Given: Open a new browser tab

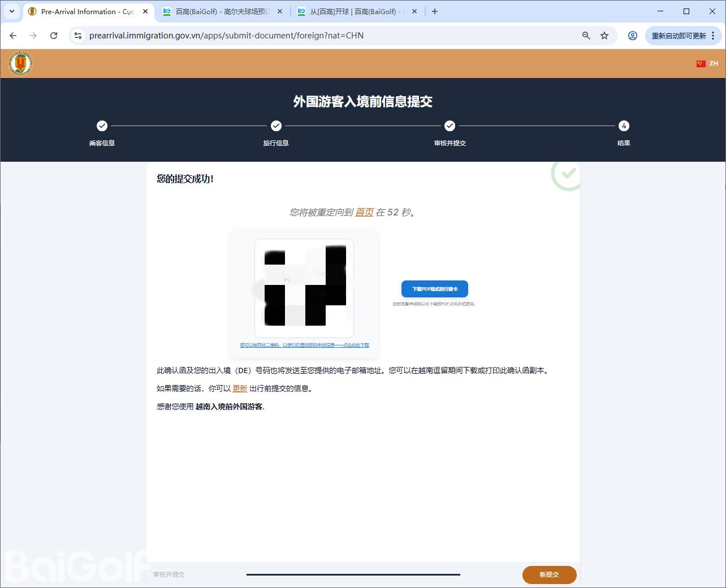Looking at the screenshot, I should click(435, 11).
